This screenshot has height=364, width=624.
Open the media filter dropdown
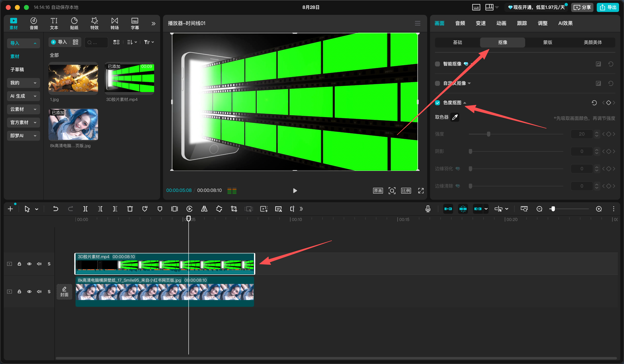[x=149, y=42]
